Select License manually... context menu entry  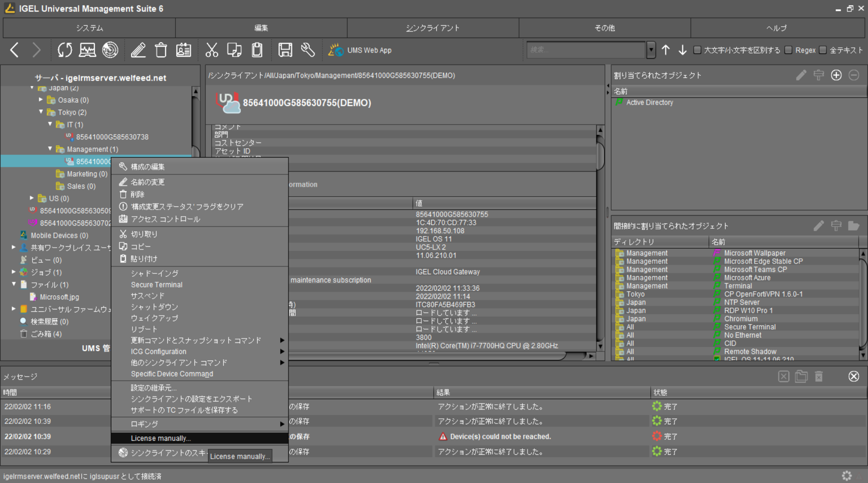point(161,438)
